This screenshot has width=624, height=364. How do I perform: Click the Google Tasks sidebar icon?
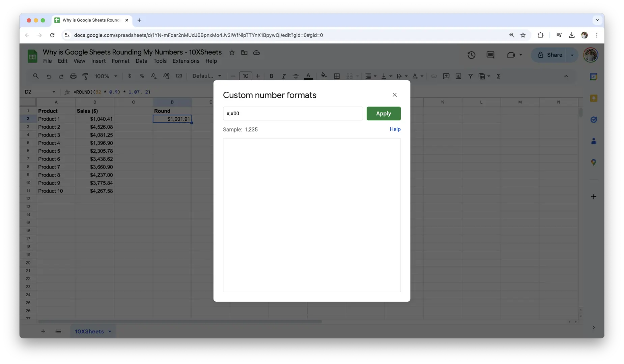(593, 120)
